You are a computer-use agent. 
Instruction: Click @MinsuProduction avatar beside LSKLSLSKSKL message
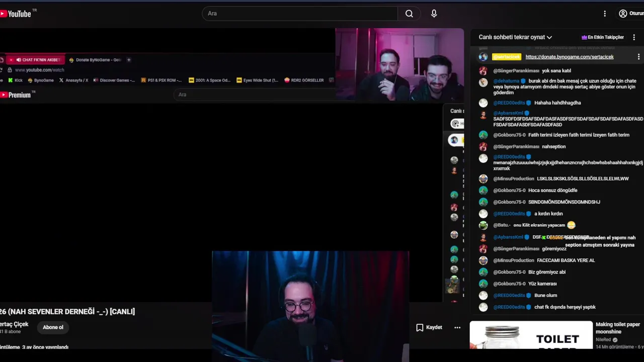tap(483, 178)
